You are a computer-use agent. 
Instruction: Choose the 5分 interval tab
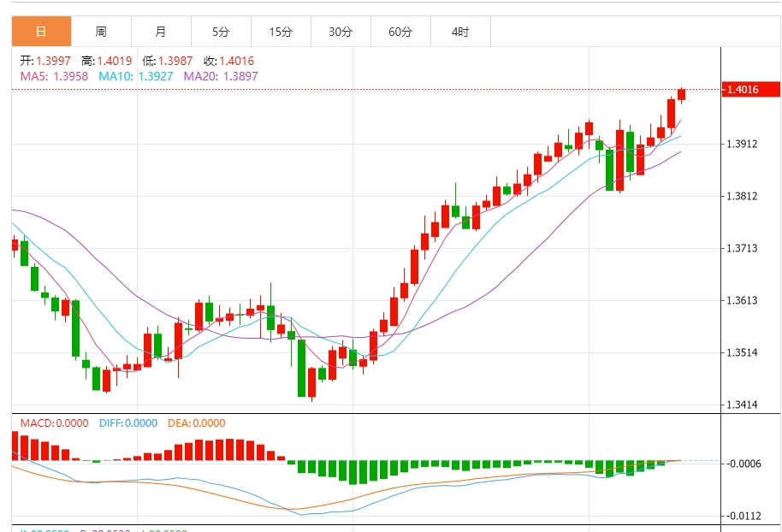tap(221, 33)
